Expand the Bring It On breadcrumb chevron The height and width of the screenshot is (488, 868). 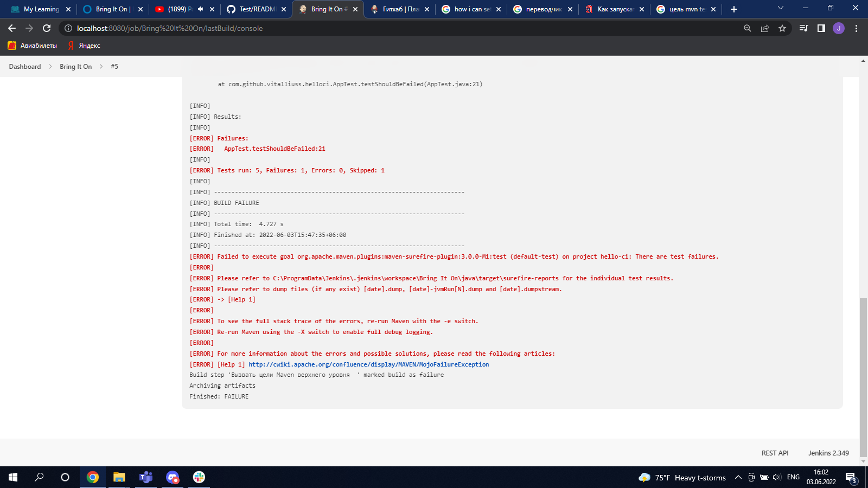pyautogui.click(x=101, y=67)
